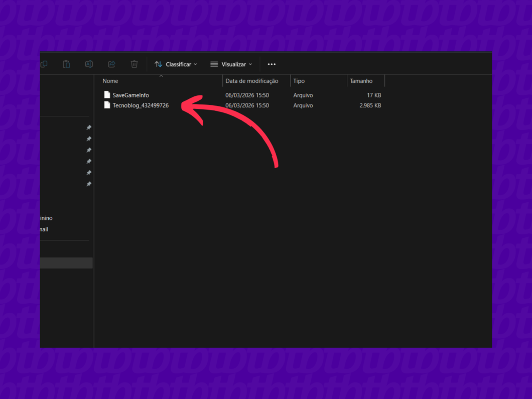532x399 pixels.
Task: Click the Delete trash can icon
Action: (134, 64)
